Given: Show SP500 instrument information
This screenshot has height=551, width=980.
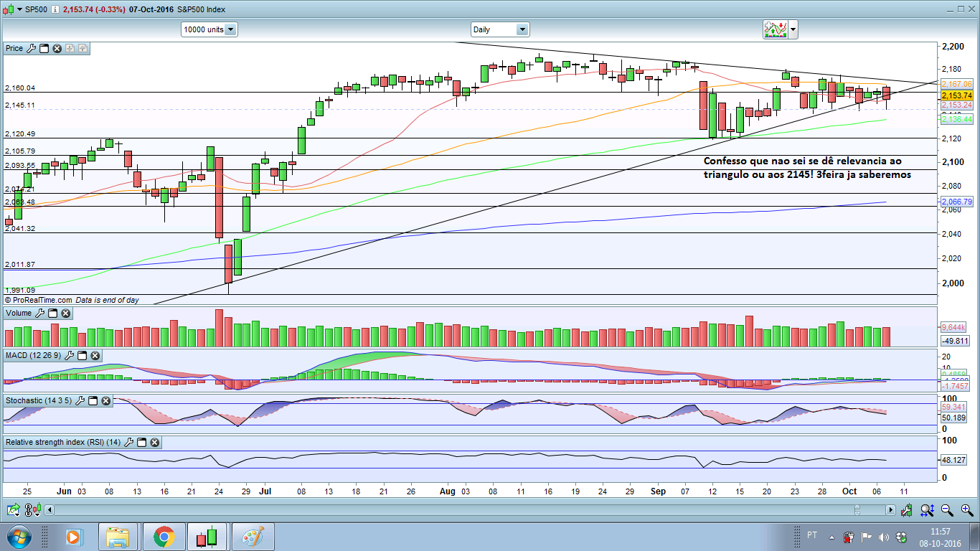Looking at the screenshot, I should pos(55,10).
